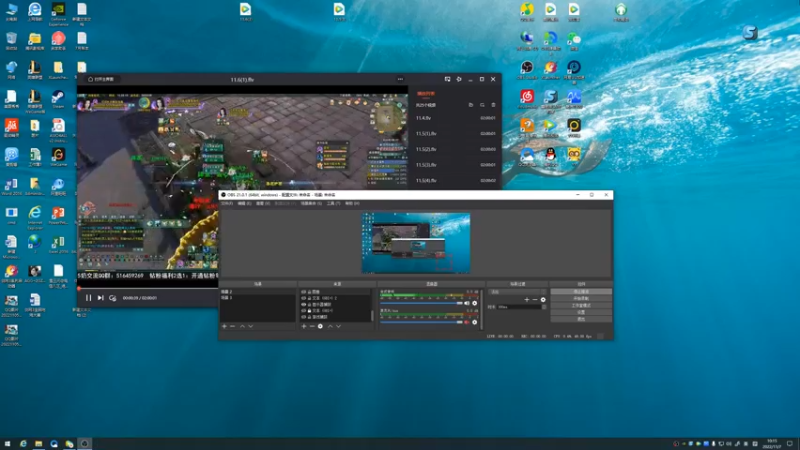Viewport: 800px width, 450px height.
Task: Open the three-dots menu in player title bar
Action: (x=401, y=79)
